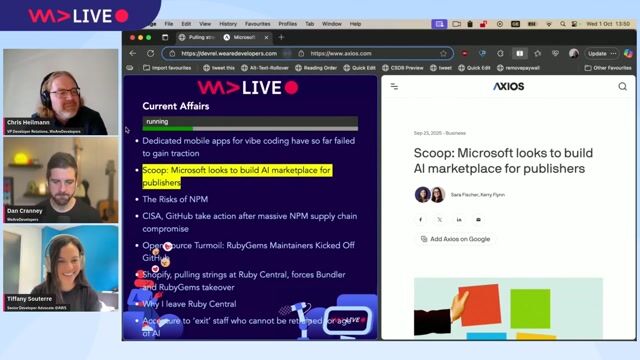The image size is (640, 360).
Task: Open the browser essentials heart icon
Action: pos(555,53)
